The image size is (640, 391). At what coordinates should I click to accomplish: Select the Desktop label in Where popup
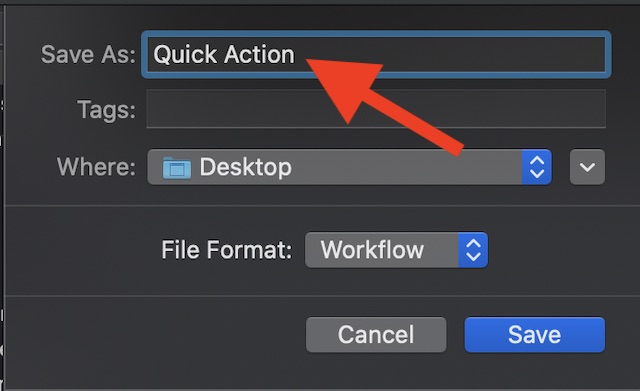246,167
